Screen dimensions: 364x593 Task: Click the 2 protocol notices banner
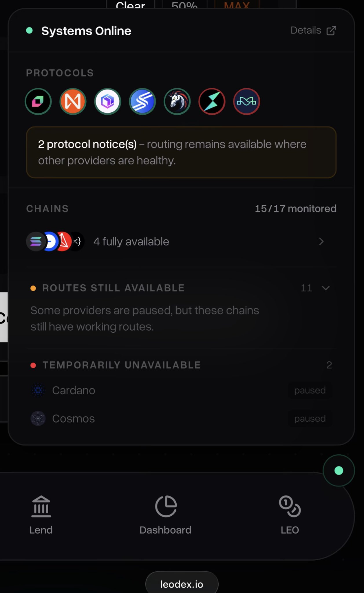point(181,152)
